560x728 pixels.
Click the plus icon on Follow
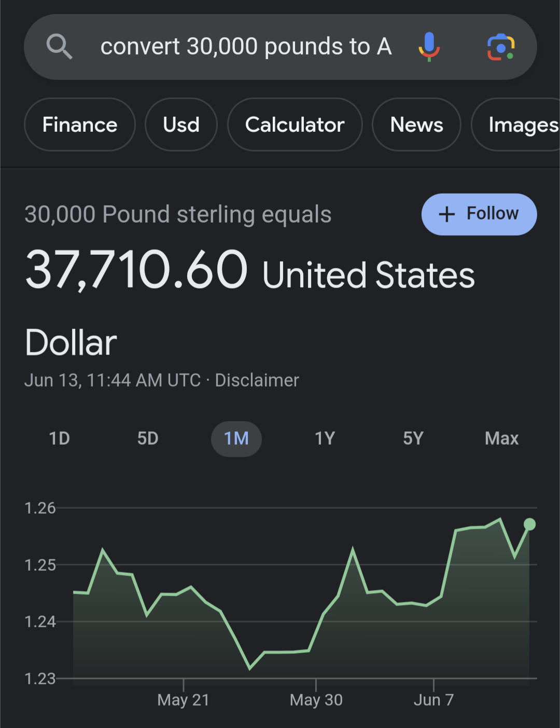(x=446, y=214)
